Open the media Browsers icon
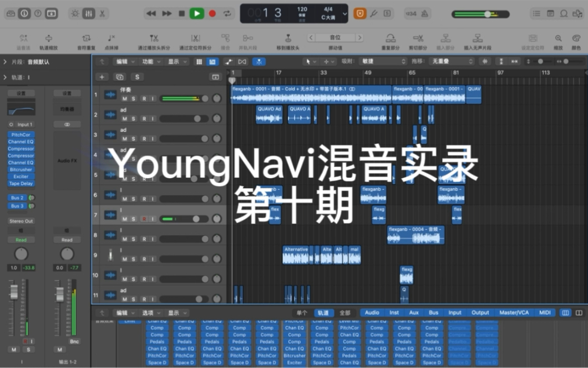This screenshot has height=368, width=588. pyautogui.click(x=577, y=13)
